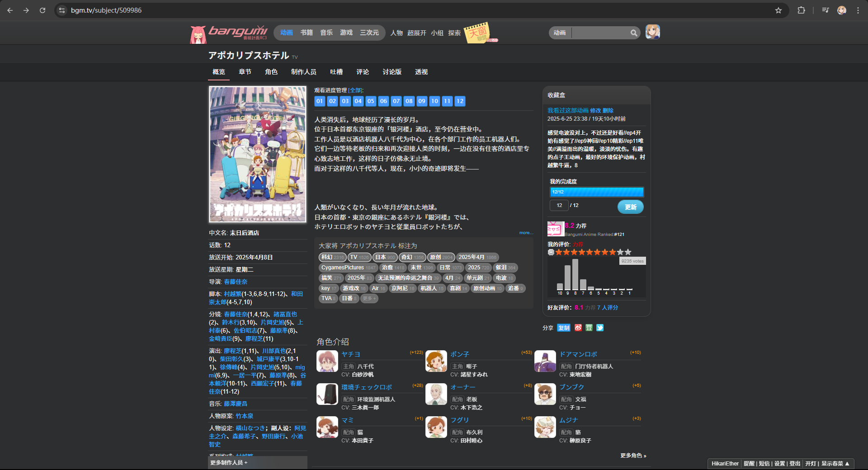Screen dimensions: 868x470
Task: Expand tags with 更多 +
Action: tap(369, 298)
